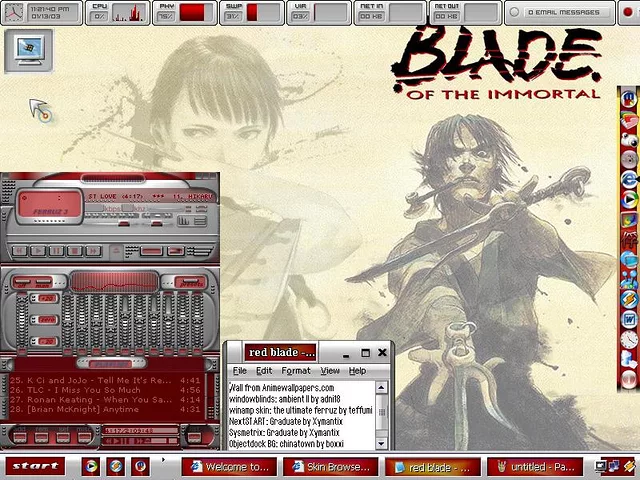Turn equalizer on with the 'on' button
This screenshot has width=640, height=480.
click(x=22, y=282)
